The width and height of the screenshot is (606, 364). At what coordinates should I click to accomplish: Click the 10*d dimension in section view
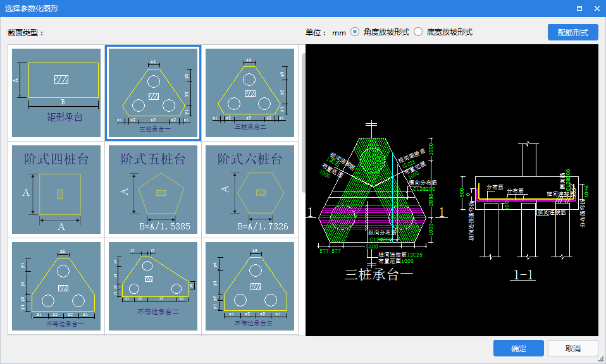(x=586, y=191)
